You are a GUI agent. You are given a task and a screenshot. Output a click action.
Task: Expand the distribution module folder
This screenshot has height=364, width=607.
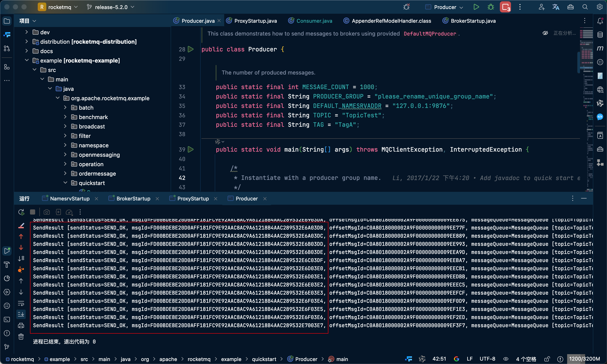[27, 42]
